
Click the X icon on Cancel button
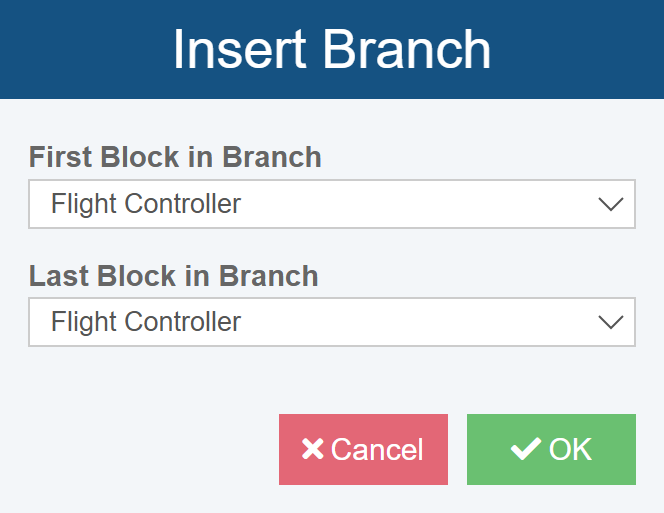pos(312,449)
